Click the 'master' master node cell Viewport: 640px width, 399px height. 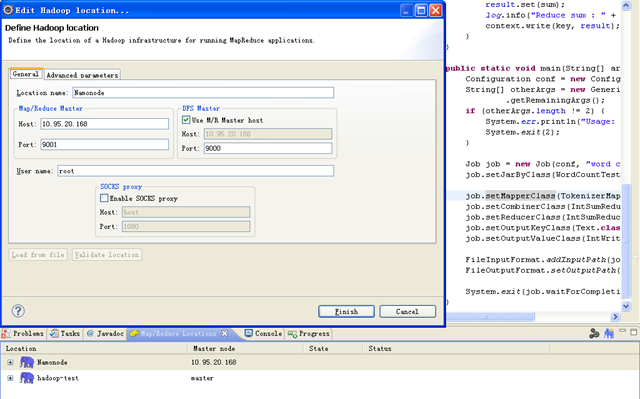[202, 378]
